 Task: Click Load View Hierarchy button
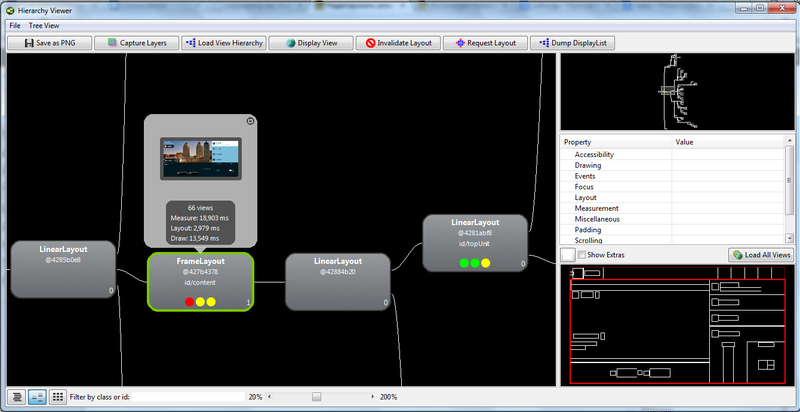(223, 43)
